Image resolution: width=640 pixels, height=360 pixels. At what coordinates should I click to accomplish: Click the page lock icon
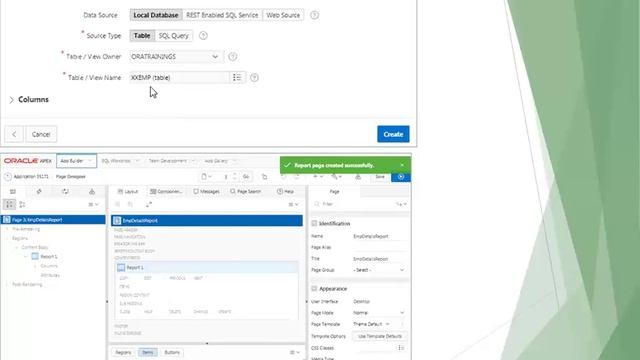coord(264,177)
